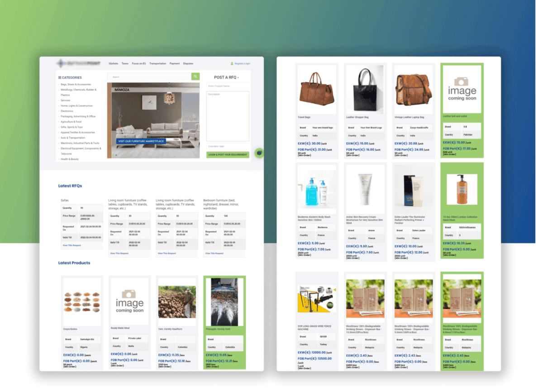Screen dimensions: 543x392
Task: Go to the Focus on EU page
Action: 139,64
